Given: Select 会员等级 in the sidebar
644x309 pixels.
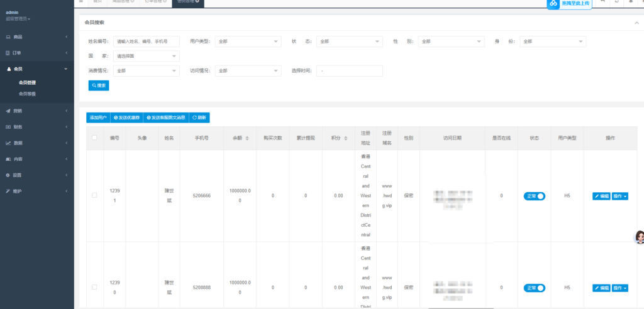Looking at the screenshot, I should point(27,94).
